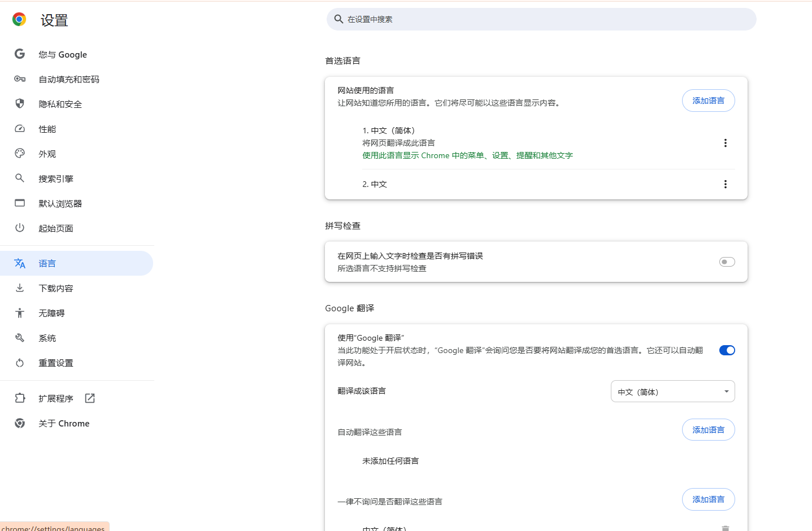Click the 拼写检查 heading
812x531 pixels.
[342, 225]
